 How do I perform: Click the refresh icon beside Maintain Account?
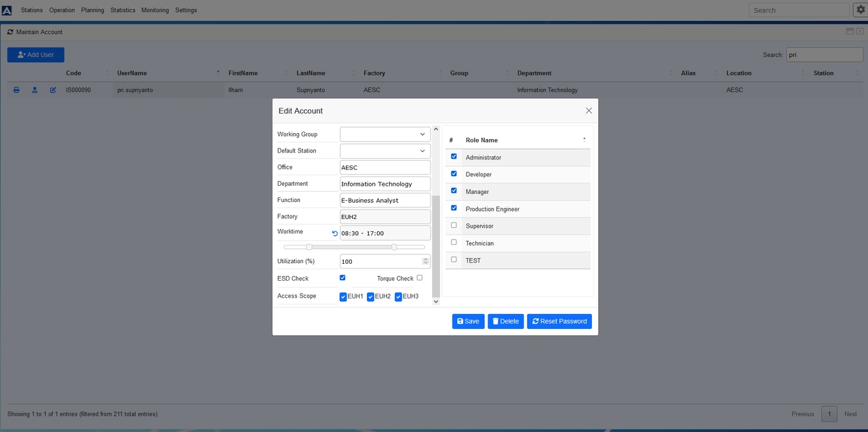[10, 32]
